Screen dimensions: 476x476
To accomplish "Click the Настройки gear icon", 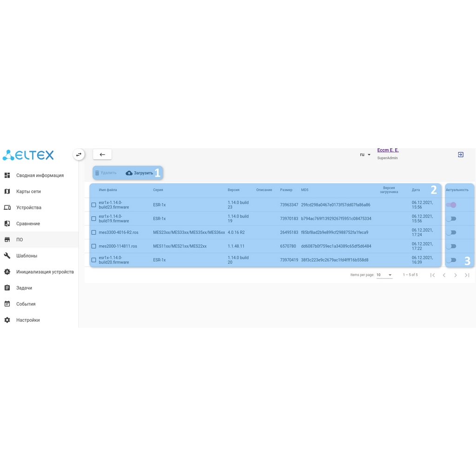I will click(7, 320).
